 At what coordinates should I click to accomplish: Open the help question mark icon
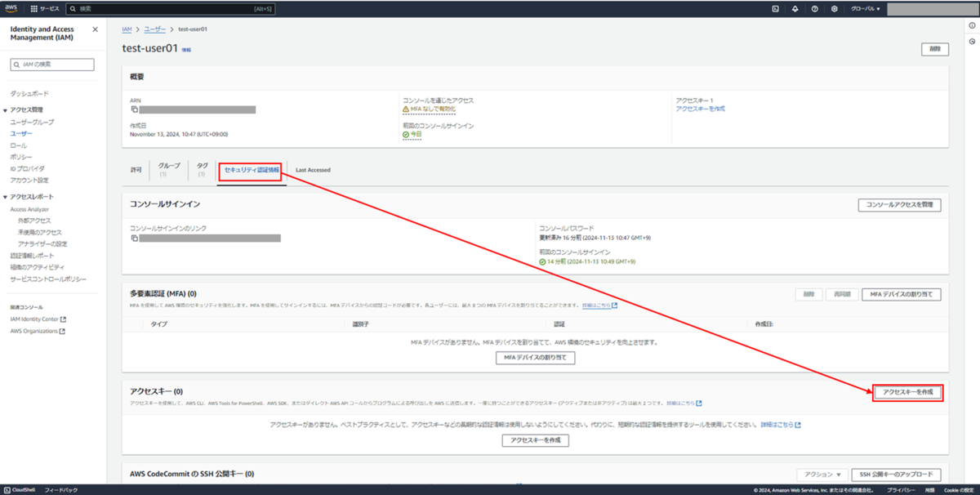tap(814, 8)
